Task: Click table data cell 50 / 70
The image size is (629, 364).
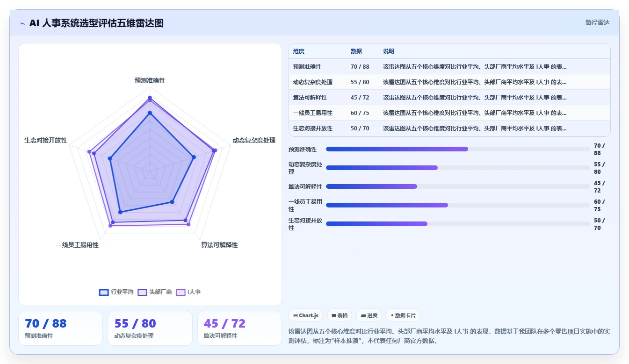Action: [x=360, y=128]
